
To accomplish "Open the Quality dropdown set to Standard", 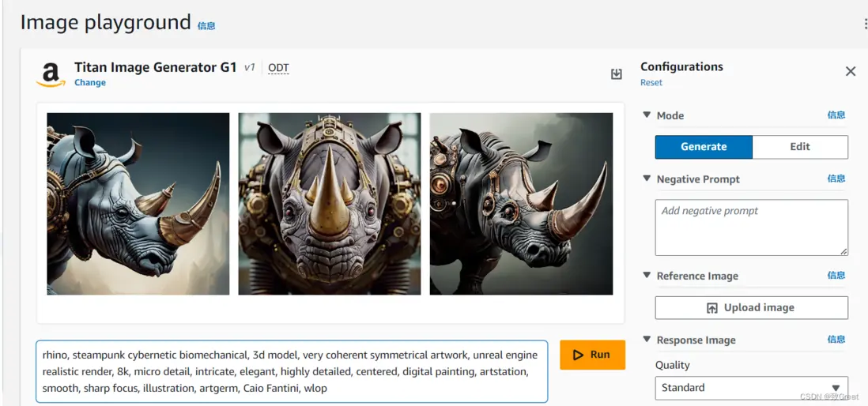I will pos(751,388).
